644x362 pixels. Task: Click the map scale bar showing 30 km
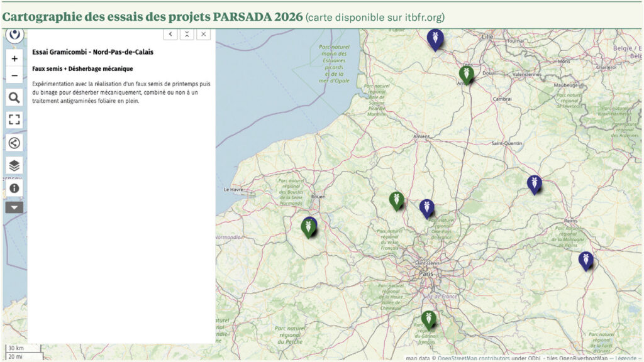16,348
